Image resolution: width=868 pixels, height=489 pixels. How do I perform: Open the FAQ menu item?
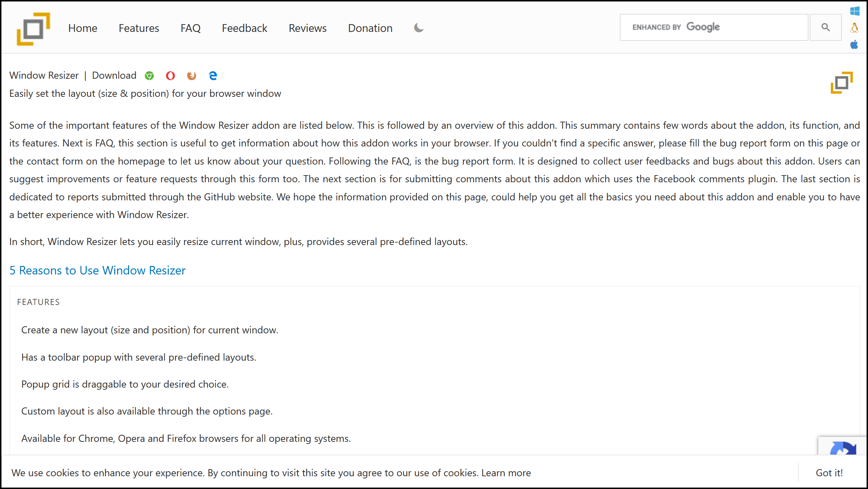tap(190, 28)
